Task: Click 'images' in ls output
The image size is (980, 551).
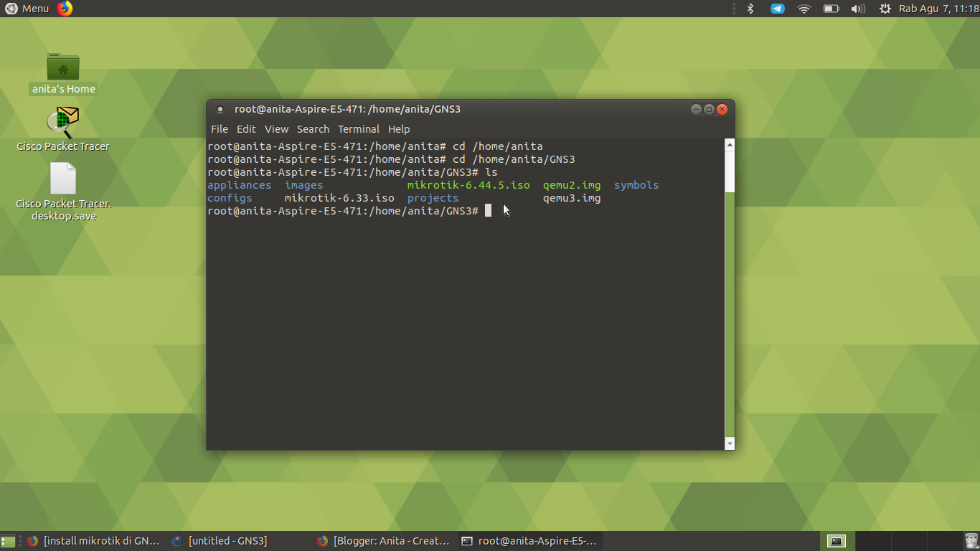Action: [x=304, y=185]
